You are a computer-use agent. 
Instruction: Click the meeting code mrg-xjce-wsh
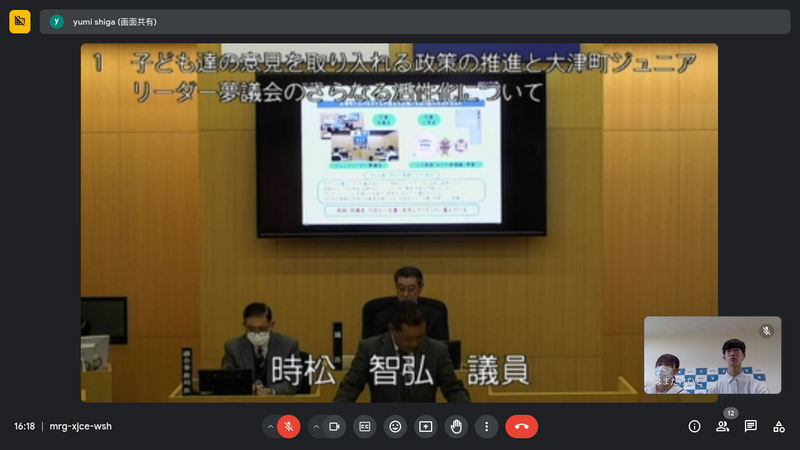pos(81,426)
